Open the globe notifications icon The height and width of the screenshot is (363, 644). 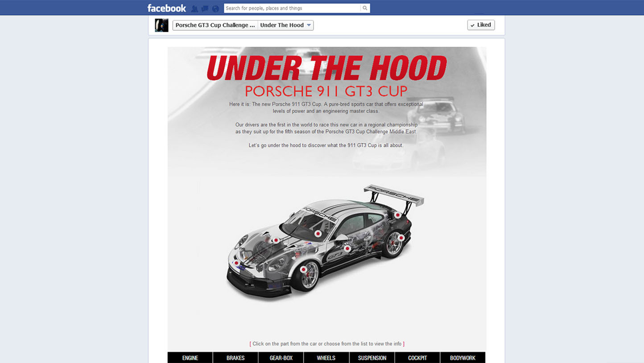pos(215,8)
